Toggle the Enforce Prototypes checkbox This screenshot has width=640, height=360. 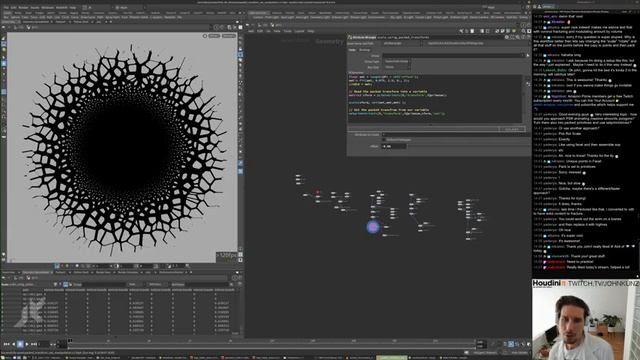(x=384, y=140)
